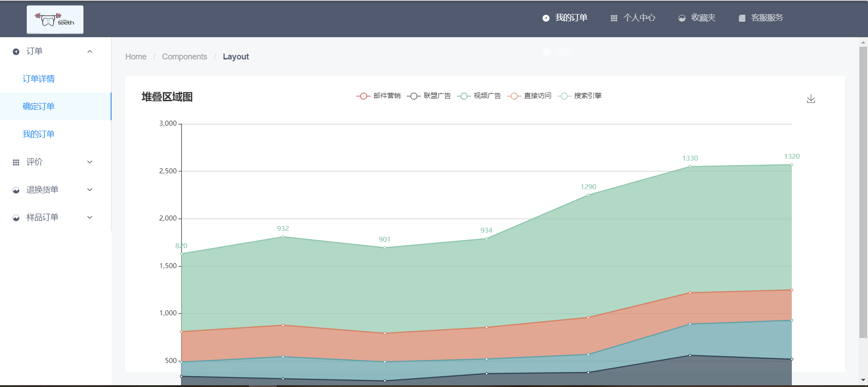Click the 3,000 y-axis label
This screenshot has width=868, height=387.
(168, 123)
